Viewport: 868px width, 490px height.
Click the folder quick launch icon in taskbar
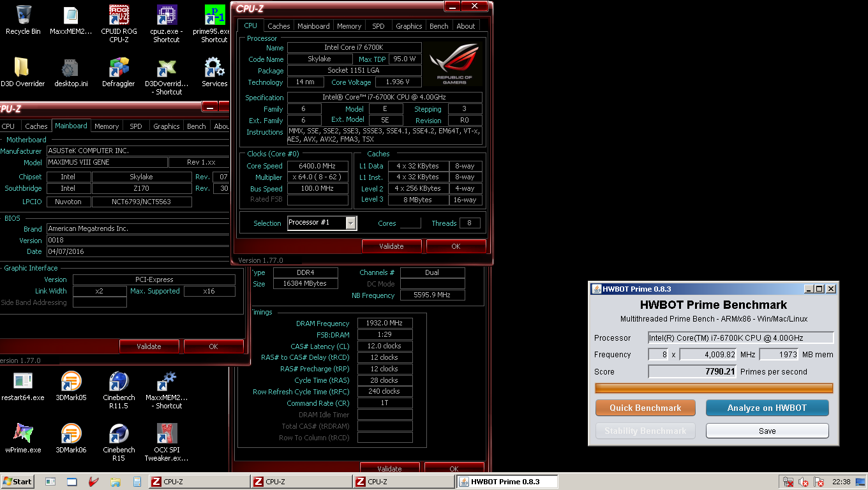tap(116, 482)
